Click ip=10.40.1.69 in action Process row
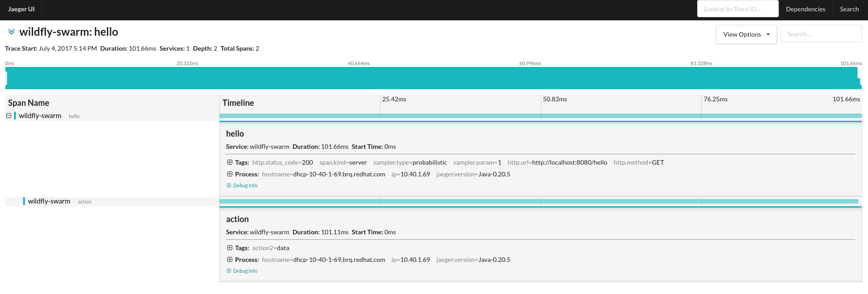 tap(411, 260)
